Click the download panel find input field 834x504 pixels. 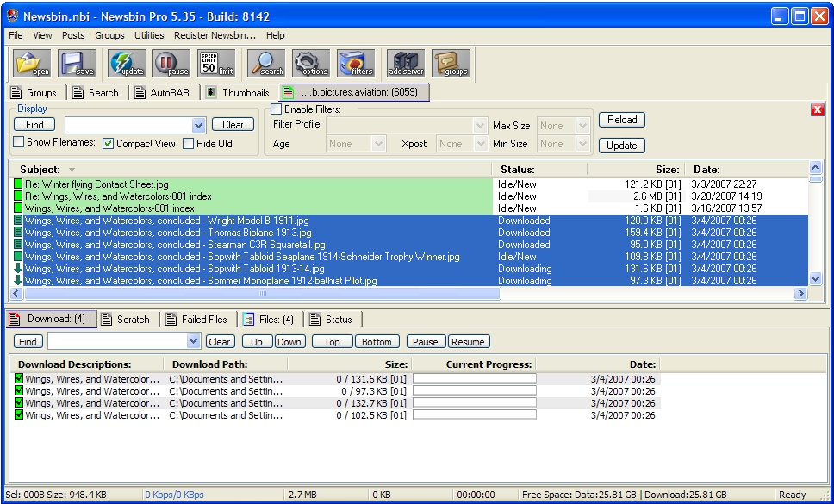(x=117, y=341)
